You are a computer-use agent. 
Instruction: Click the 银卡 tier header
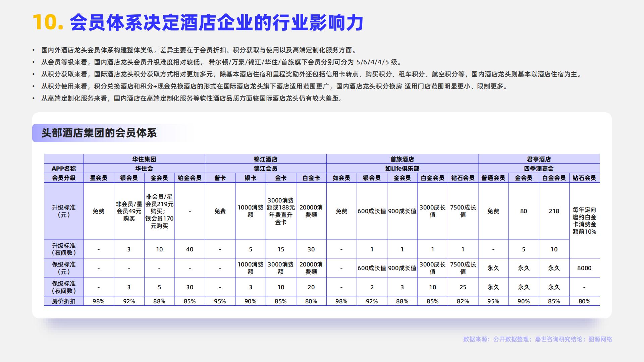[251, 178]
